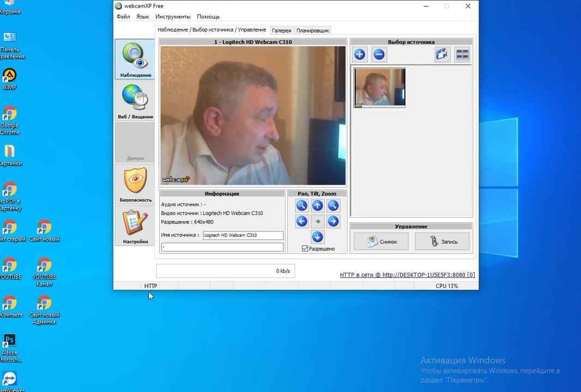Tilt camera up with the up arrow
This screenshot has width=581, height=392.
[317, 205]
